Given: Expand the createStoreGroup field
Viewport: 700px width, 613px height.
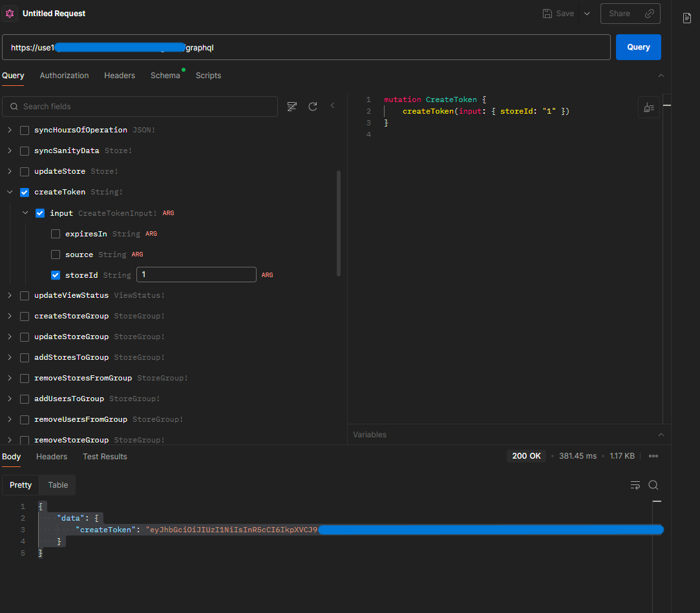Looking at the screenshot, I should (x=10, y=316).
